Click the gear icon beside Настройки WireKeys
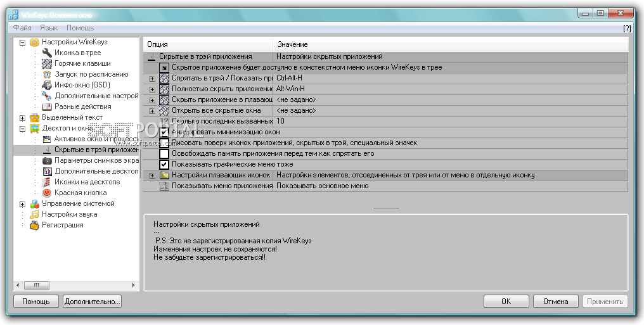Screen dimensions: 644x325 point(34,42)
